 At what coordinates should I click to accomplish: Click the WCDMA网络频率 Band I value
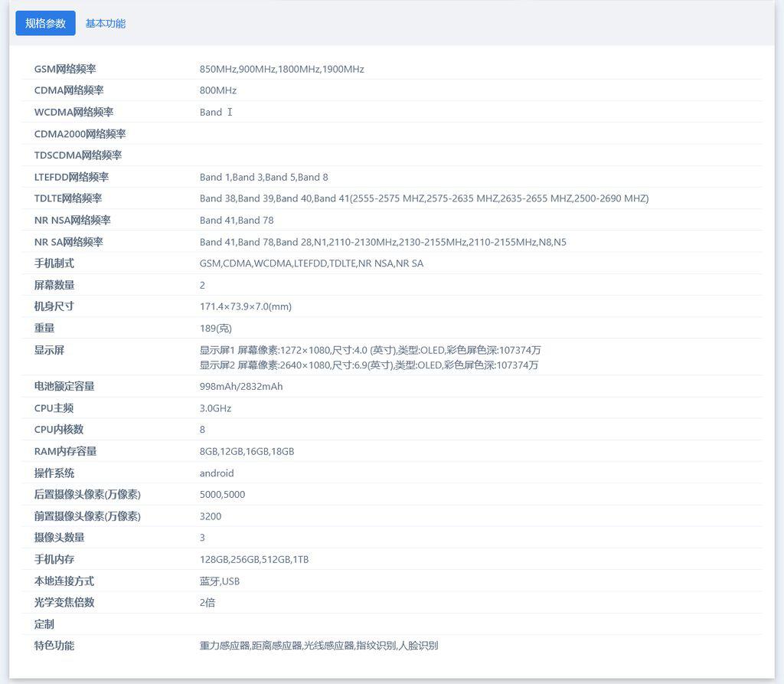215,112
